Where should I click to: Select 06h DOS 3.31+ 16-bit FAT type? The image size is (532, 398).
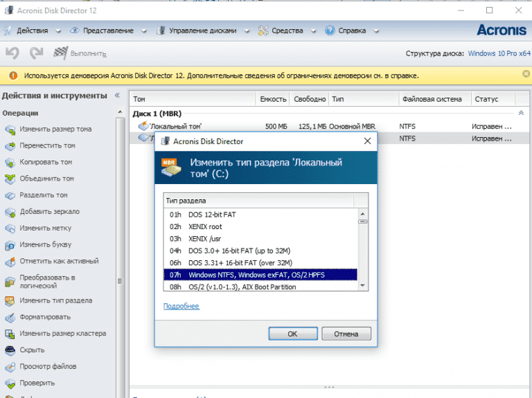pos(260,263)
